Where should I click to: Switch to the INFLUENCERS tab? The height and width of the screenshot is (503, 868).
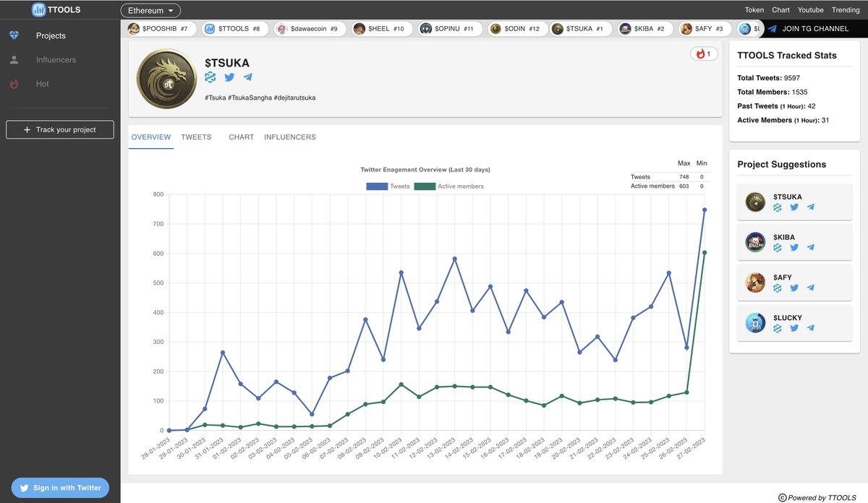pos(290,137)
